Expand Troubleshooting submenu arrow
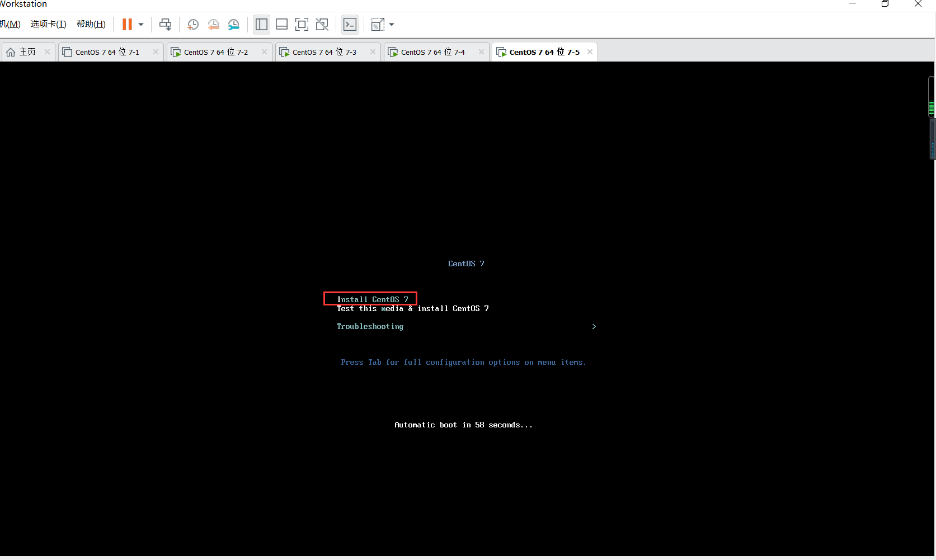The image size is (936, 560). [x=594, y=326]
